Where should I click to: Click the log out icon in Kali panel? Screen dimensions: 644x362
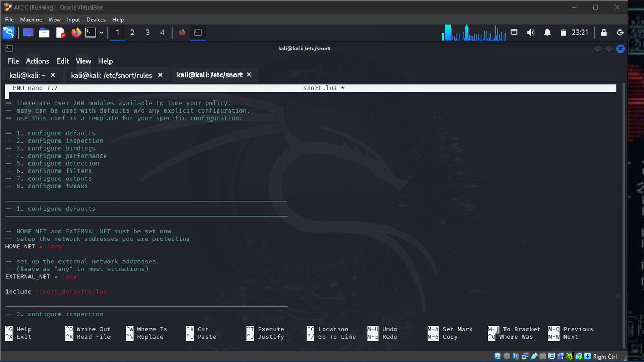coord(620,33)
